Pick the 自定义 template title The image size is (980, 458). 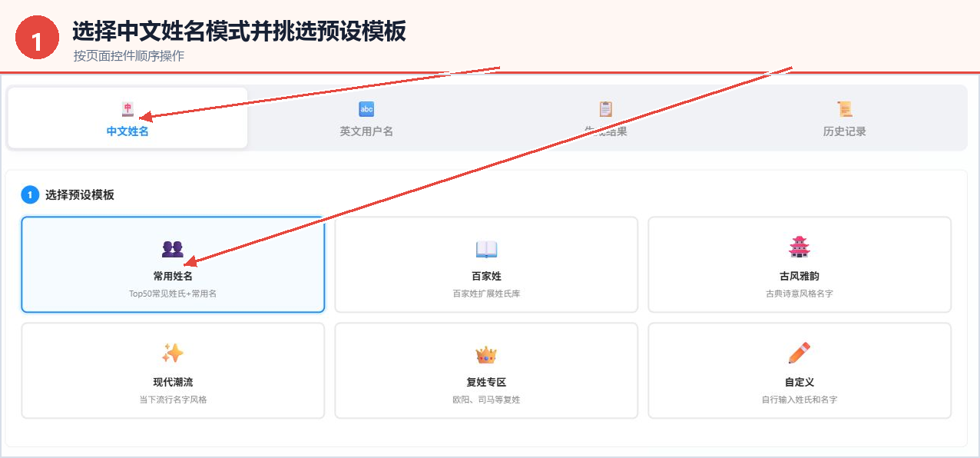click(800, 382)
